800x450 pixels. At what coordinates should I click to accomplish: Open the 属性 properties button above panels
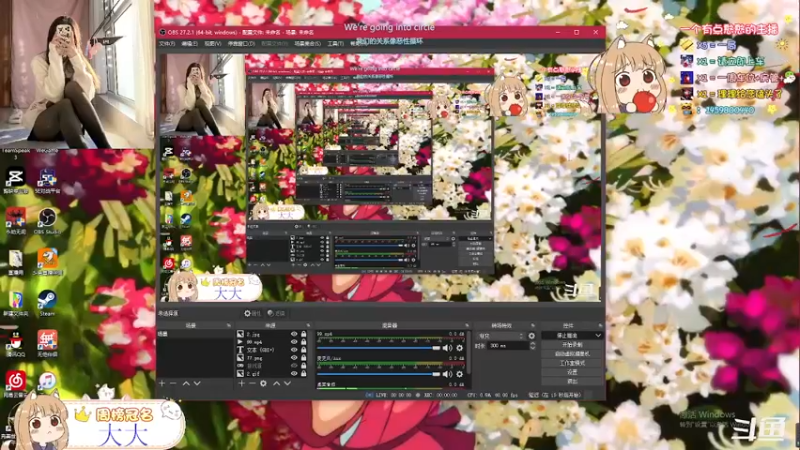click(253, 313)
